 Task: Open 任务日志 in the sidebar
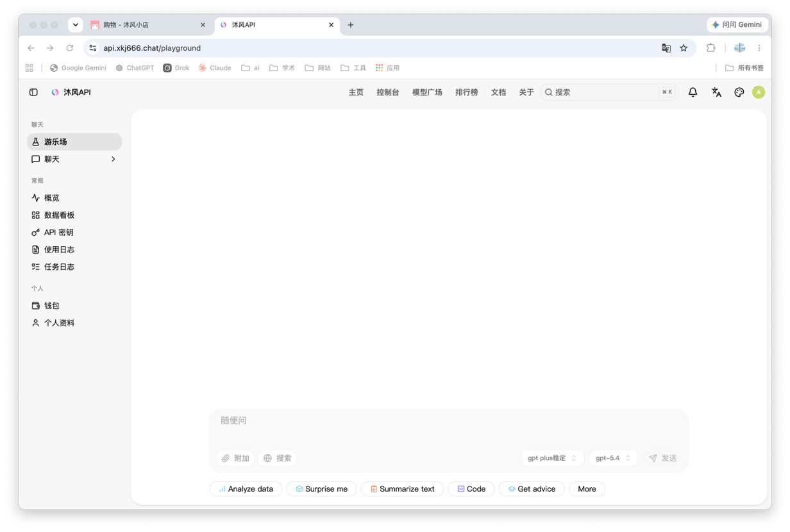coord(74,267)
